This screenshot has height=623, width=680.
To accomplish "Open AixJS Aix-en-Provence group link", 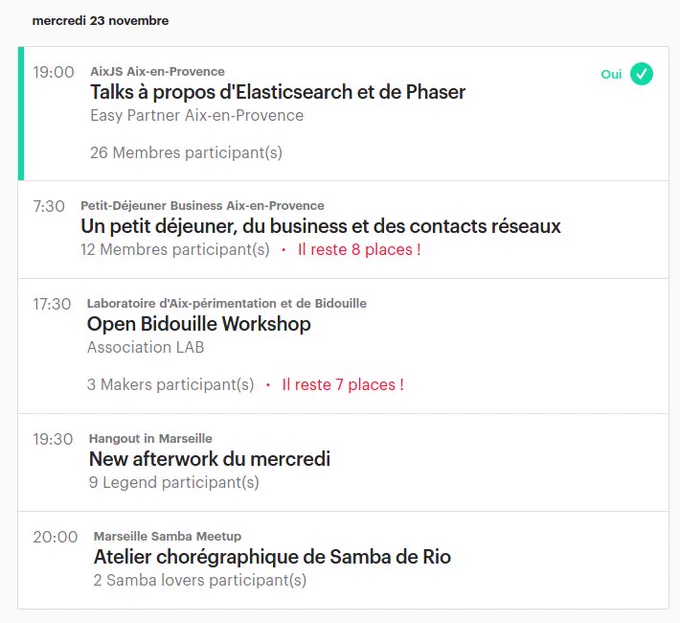I will point(157,72).
